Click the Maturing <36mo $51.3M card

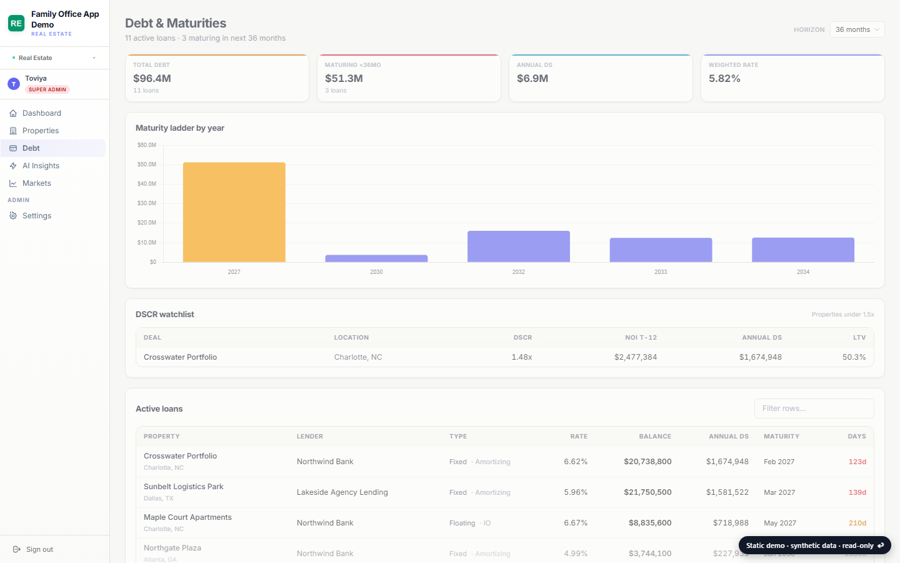[409, 78]
